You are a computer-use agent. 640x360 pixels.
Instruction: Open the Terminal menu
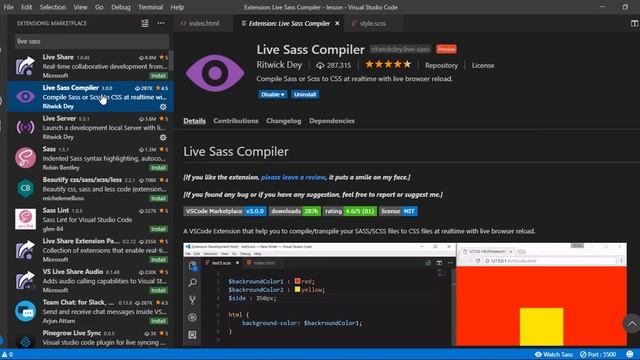(150, 7)
